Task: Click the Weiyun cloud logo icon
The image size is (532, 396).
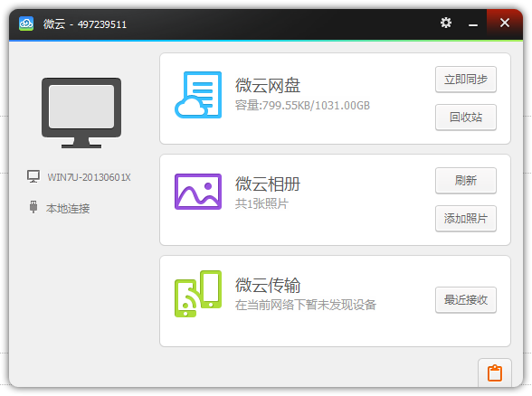Action: tap(26, 24)
